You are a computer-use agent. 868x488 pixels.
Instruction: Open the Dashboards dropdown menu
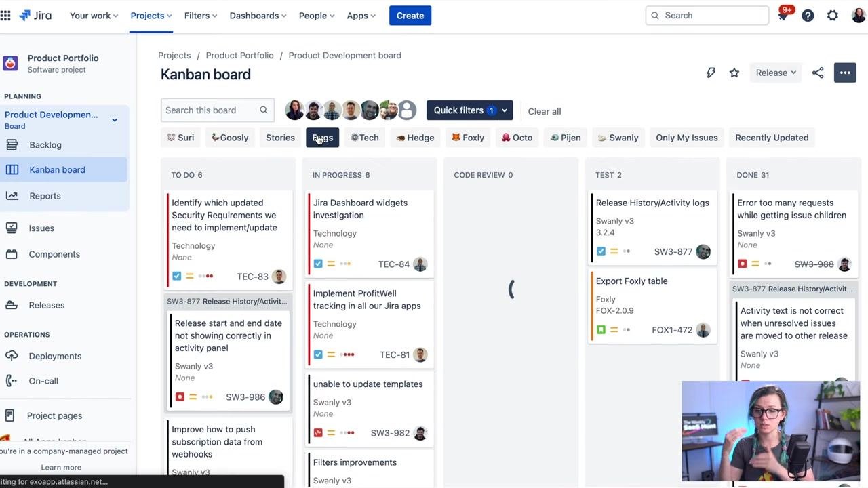click(258, 16)
